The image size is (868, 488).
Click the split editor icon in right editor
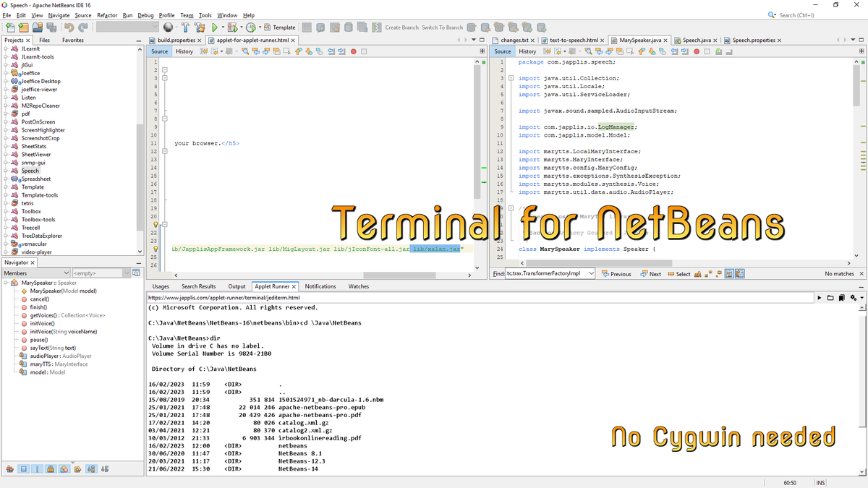861,51
